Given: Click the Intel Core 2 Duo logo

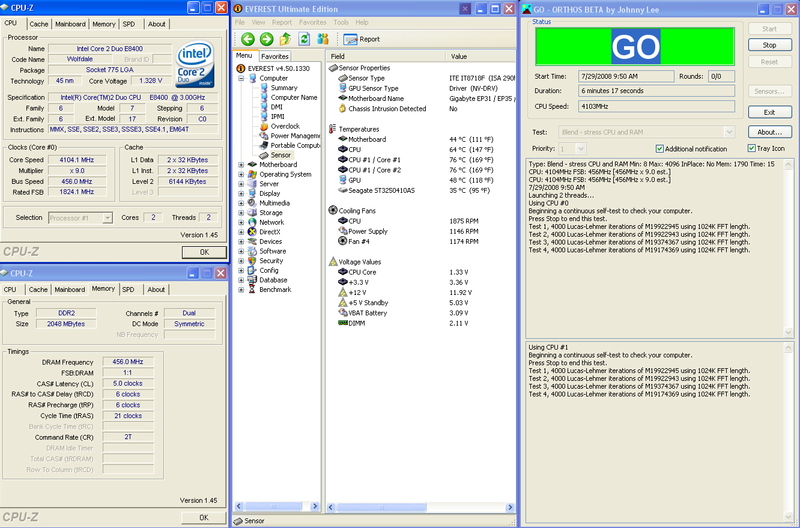Looking at the screenshot, I should point(194,64).
